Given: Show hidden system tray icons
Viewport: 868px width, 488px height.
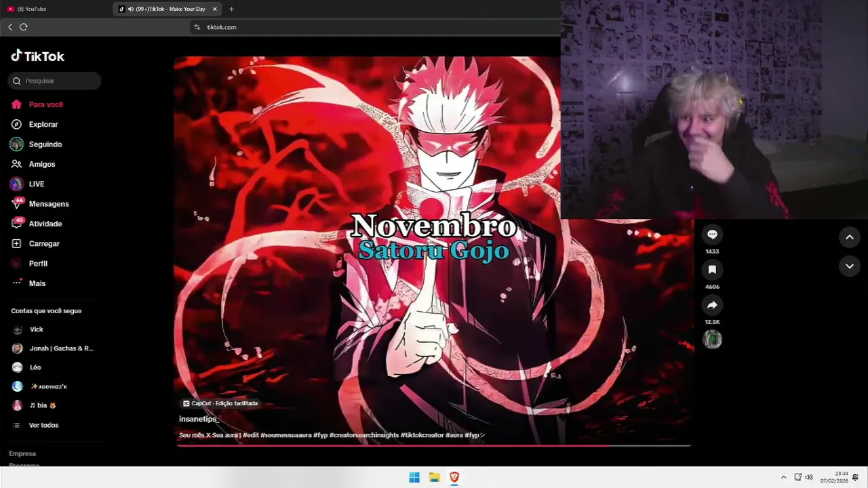Looking at the screenshot, I should pyautogui.click(x=784, y=477).
